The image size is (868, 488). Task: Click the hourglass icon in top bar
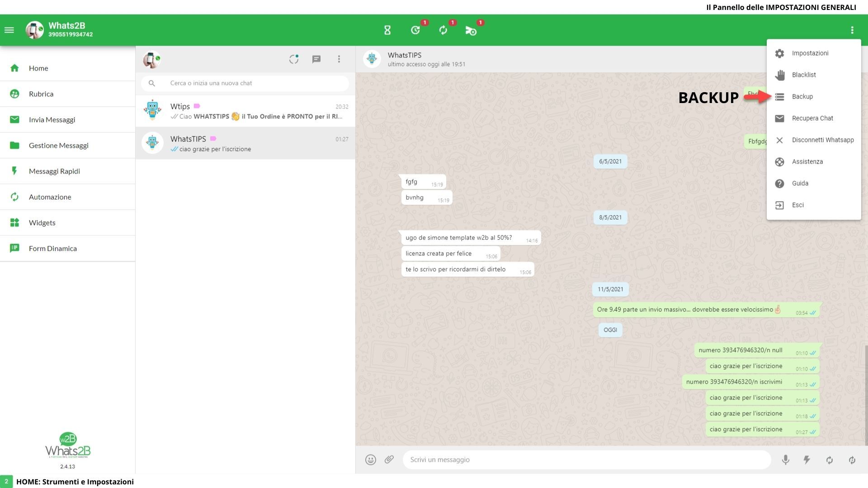[387, 30]
